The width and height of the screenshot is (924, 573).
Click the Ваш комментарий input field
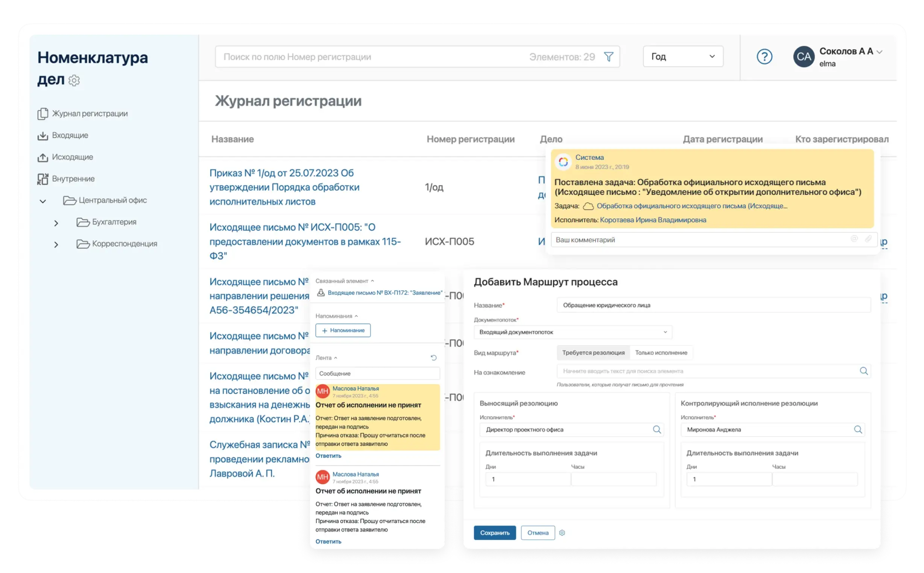coord(698,240)
